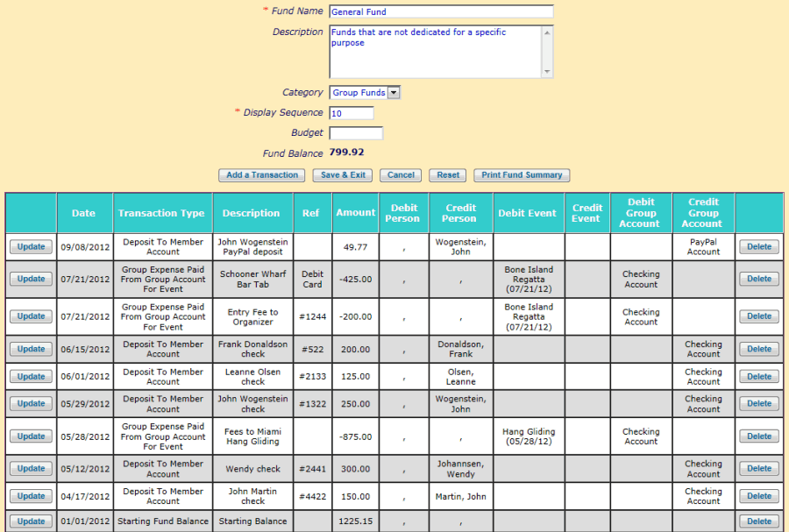Delete the John Martin check transaction
The width and height of the screenshot is (789, 532).
[x=759, y=496]
